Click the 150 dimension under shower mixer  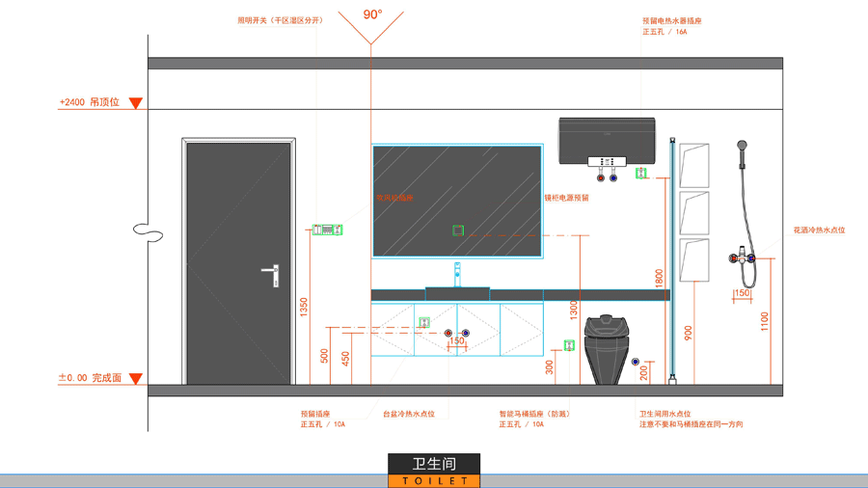(x=742, y=293)
